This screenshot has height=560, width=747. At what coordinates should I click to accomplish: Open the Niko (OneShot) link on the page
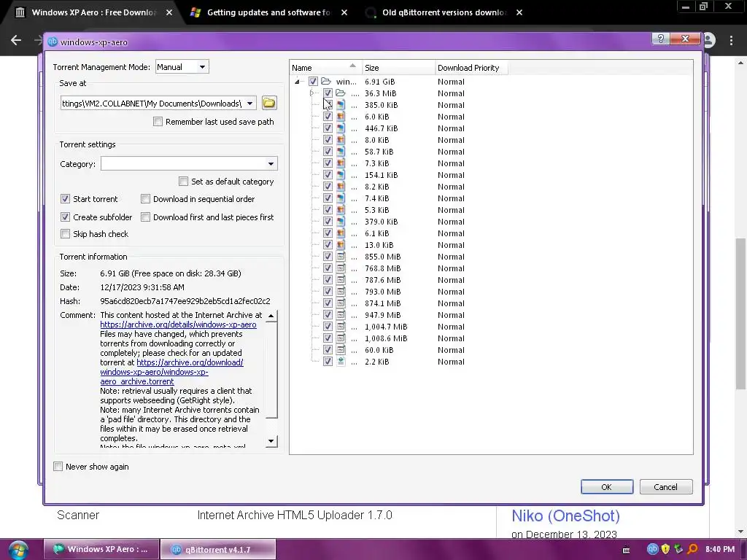pyautogui.click(x=565, y=516)
